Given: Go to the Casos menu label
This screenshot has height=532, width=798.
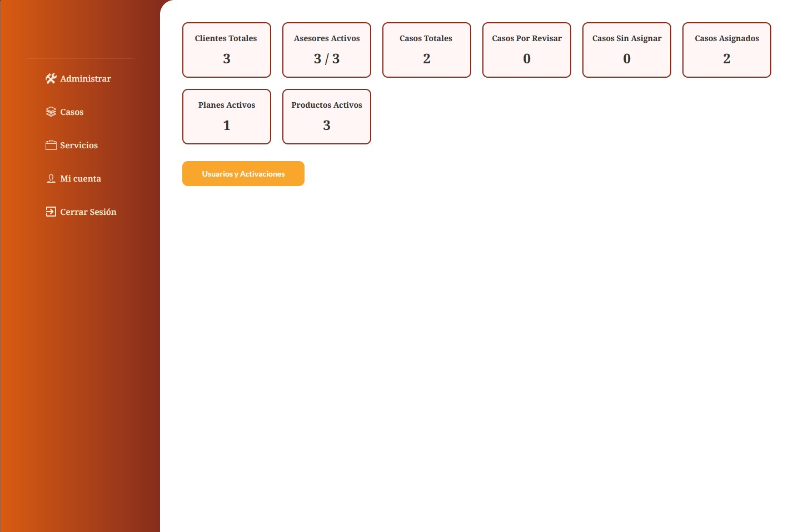Looking at the screenshot, I should click(x=72, y=112).
